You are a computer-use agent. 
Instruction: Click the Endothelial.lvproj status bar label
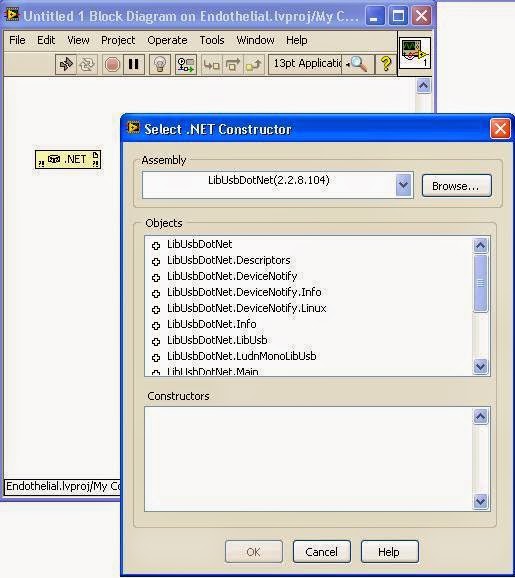point(63,487)
